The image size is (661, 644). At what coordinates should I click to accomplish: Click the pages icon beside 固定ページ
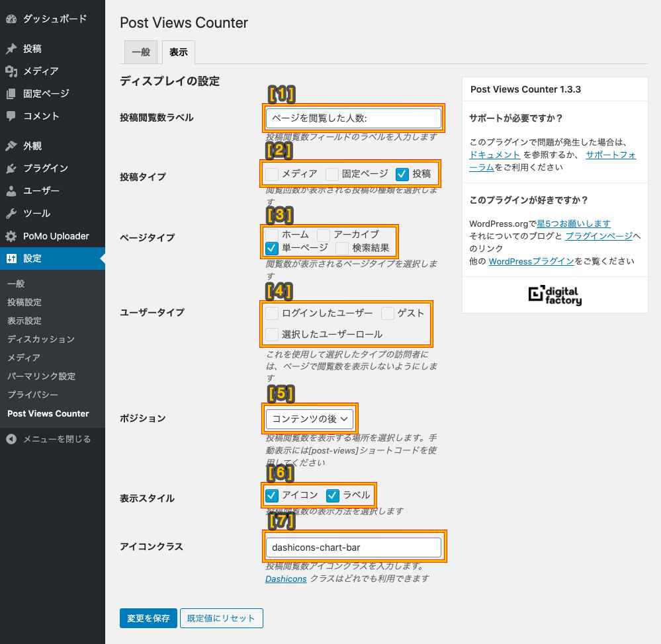click(11, 93)
